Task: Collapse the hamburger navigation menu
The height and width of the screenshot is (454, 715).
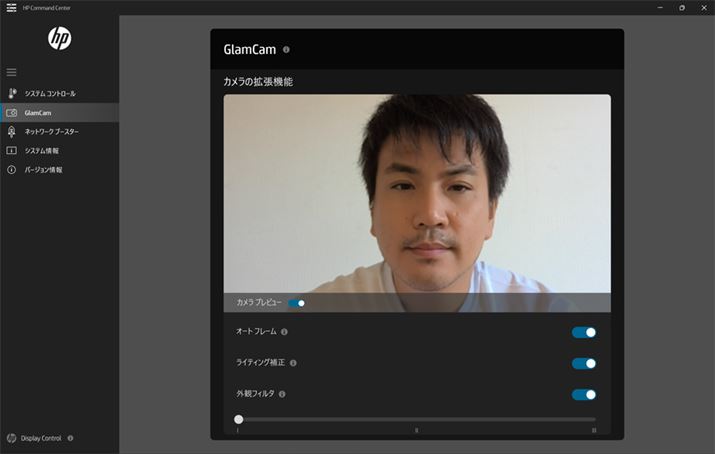Action: pos(12,72)
